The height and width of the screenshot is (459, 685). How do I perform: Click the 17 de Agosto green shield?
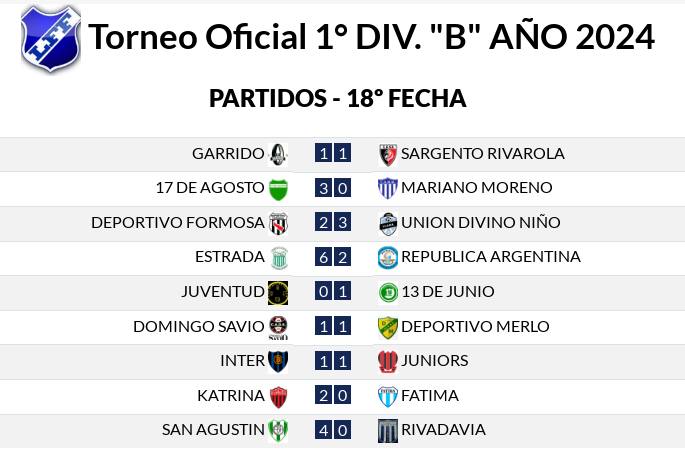(278, 190)
